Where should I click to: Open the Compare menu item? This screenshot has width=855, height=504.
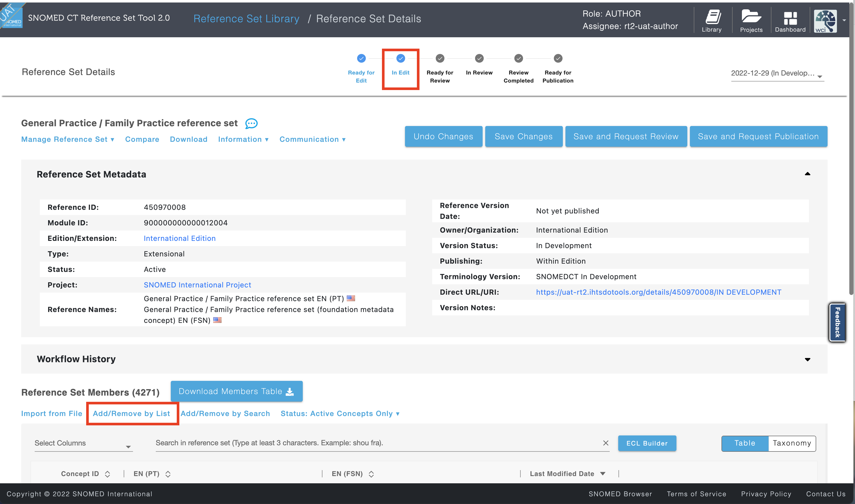[x=142, y=139]
